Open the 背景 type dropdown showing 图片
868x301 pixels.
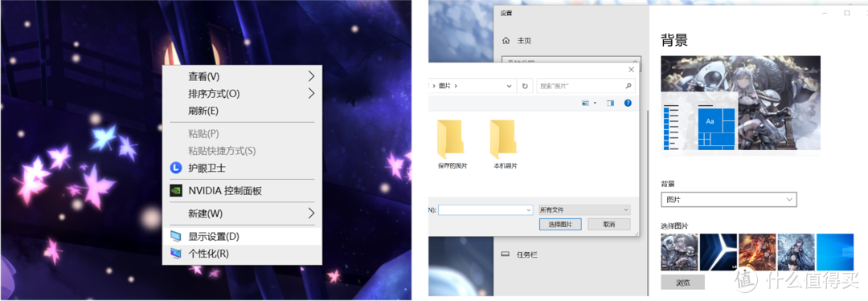(x=728, y=199)
